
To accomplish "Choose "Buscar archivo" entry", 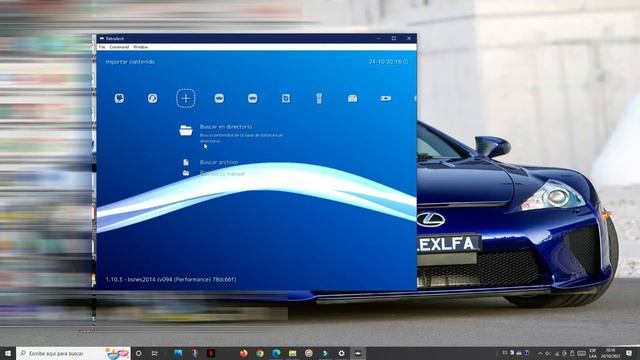I will tap(219, 162).
